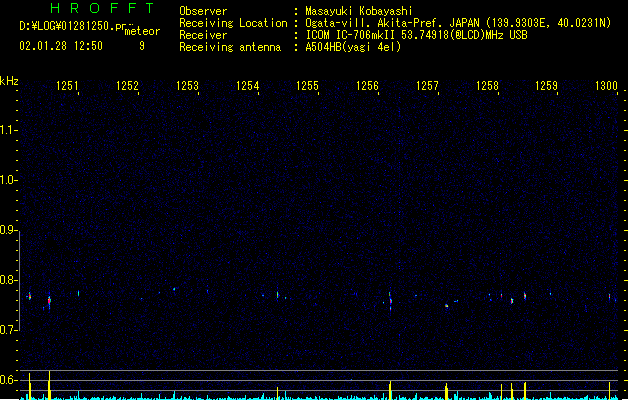Viewport: 629px width, 400px height.
Task: Click the Observer field label
Action: point(203,11)
